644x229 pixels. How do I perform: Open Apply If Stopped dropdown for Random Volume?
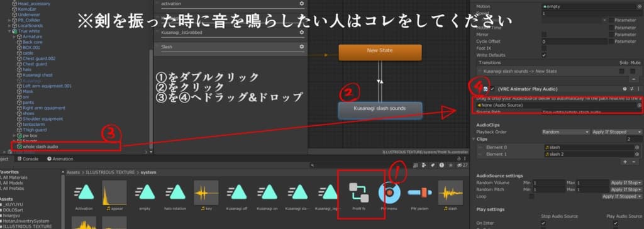(626, 182)
